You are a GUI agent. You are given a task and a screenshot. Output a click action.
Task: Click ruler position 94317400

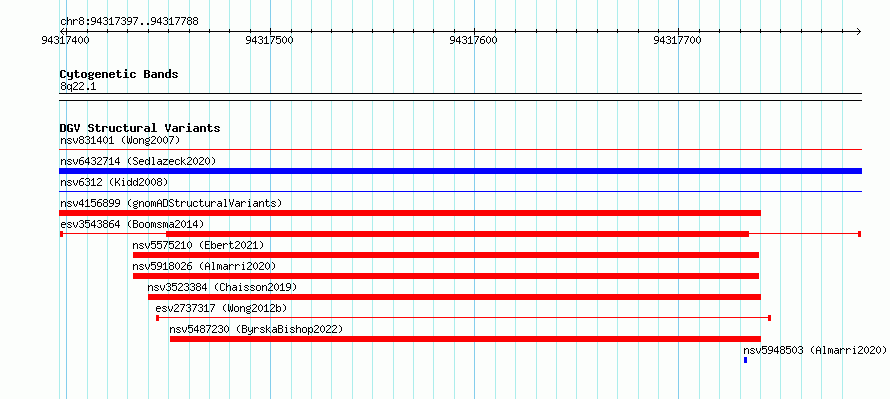click(x=65, y=40)
